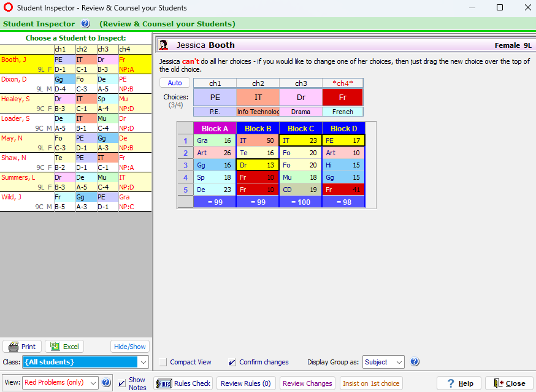Screen dimensions: 536x392
Task: Select the ch3 column header in choices
Action: point(301,83)
